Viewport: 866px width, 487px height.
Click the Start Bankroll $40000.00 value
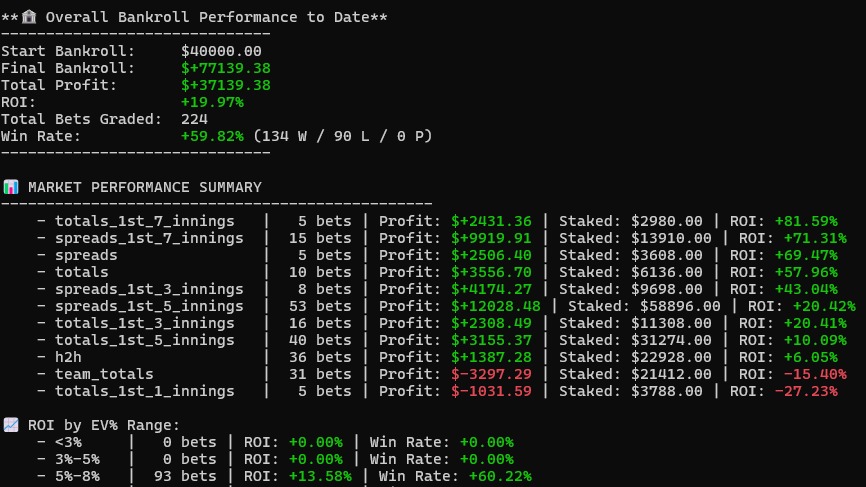pyautogui.click(x=221, y=51)
